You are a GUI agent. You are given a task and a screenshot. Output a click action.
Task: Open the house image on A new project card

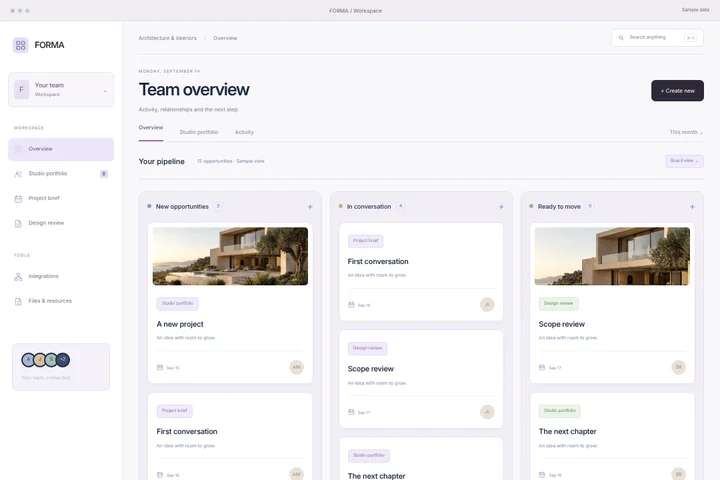(230, 256)
